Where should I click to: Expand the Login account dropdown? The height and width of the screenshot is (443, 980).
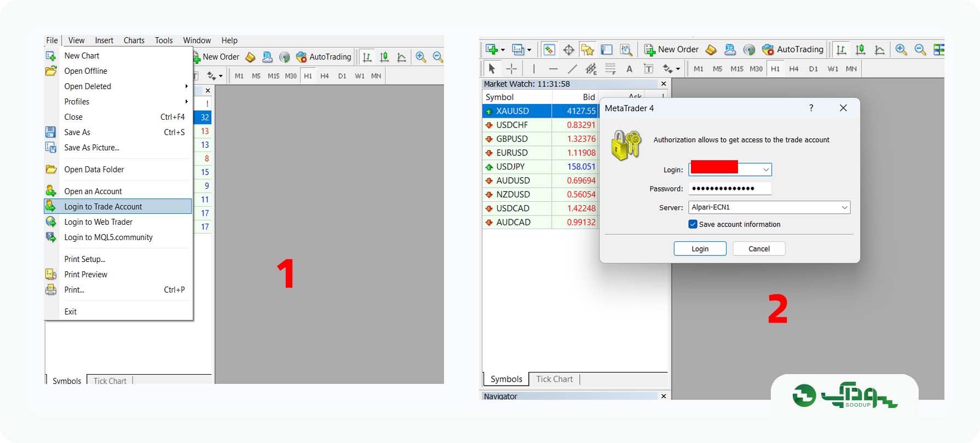point(766,170)
